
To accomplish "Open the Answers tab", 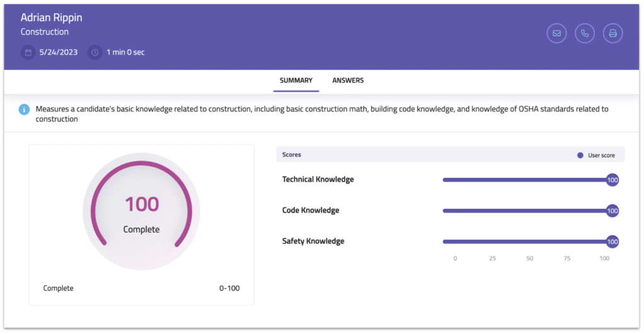I will 348,81.
